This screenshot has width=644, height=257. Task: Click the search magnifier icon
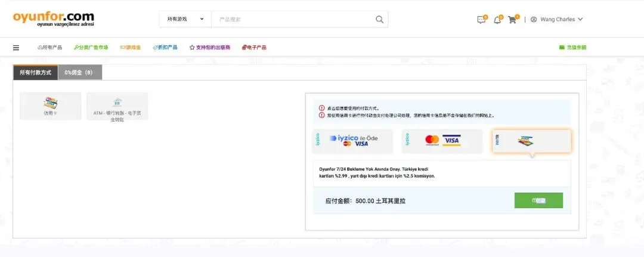point(379,19)
